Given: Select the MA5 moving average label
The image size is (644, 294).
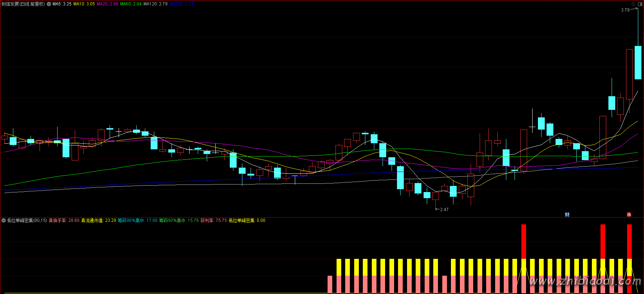Looking at the screenshot, I should 62,4.
